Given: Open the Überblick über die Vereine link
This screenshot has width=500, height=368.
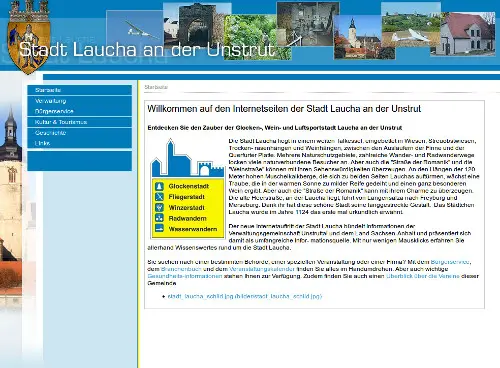Looking at the screenshot, I should pos(423,276).
